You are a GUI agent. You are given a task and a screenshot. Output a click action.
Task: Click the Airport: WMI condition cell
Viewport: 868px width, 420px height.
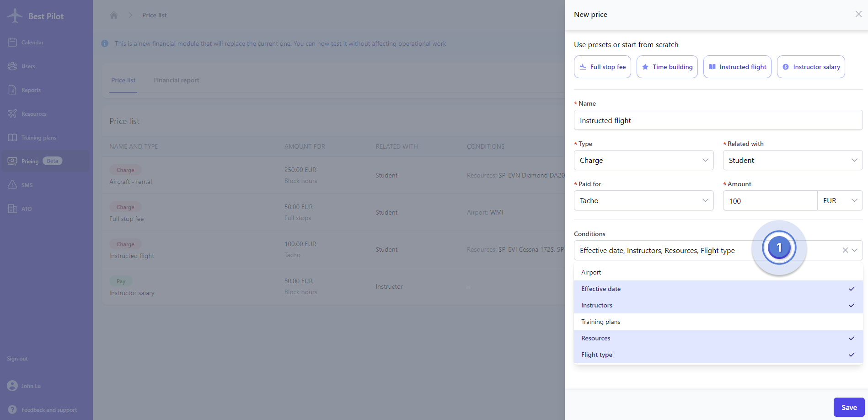pos(485,212)
